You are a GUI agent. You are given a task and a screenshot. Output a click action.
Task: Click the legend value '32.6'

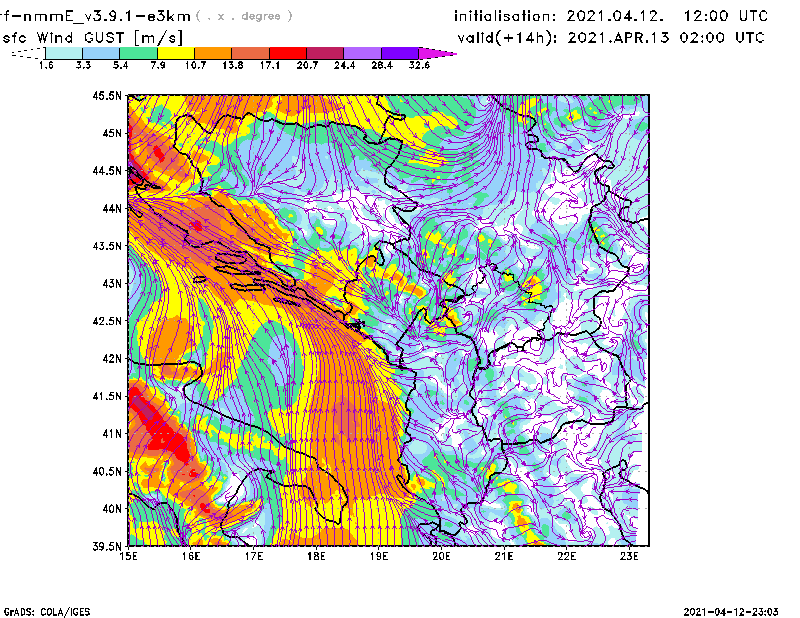(x=419, y=65)
